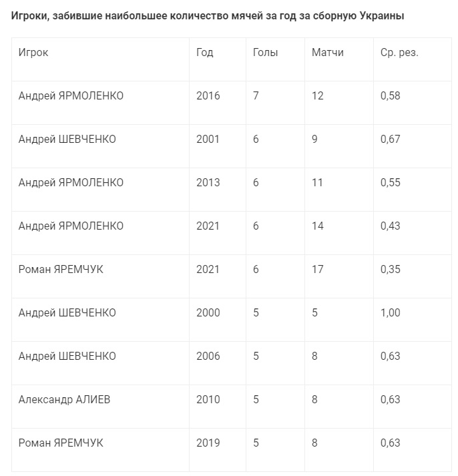Click the matches value 14
Image resolution: width=458 pixels, height=476 pixels.
(317, 226)
